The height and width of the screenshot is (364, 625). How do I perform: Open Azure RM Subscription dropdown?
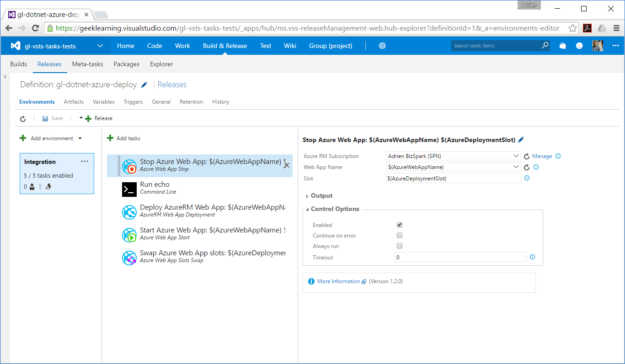coord(516,156)
